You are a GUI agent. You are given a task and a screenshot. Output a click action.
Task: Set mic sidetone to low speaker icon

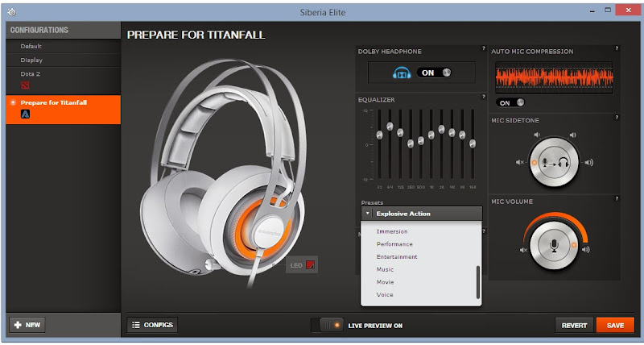tap(536, 135)
